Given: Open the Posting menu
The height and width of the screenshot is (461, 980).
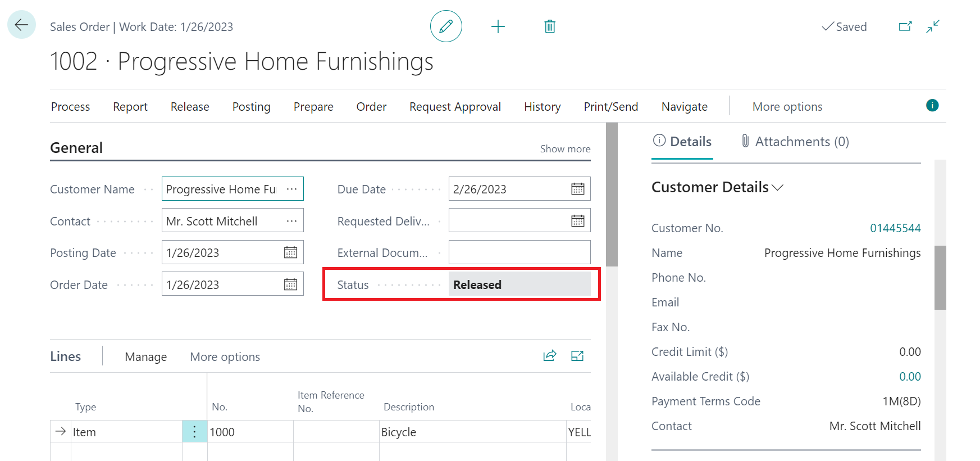Looking at the screenshot, I should point(251,107).
